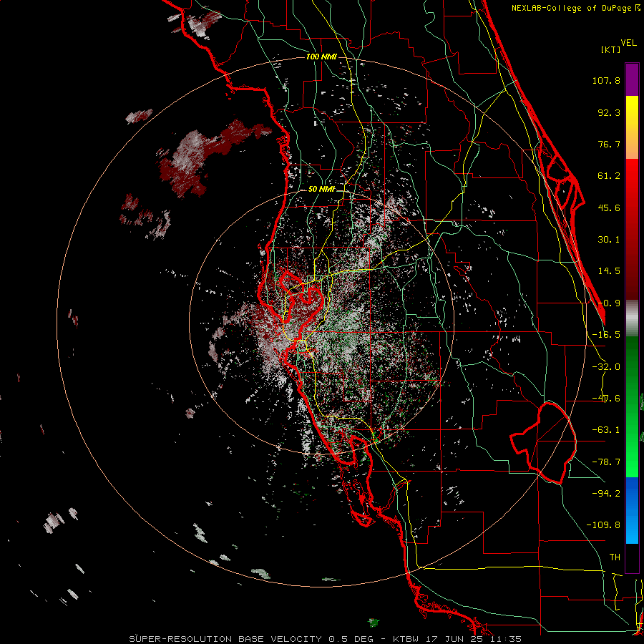Click the bright green color bar segment
The image size is (644, 644).
coord(632,406)
